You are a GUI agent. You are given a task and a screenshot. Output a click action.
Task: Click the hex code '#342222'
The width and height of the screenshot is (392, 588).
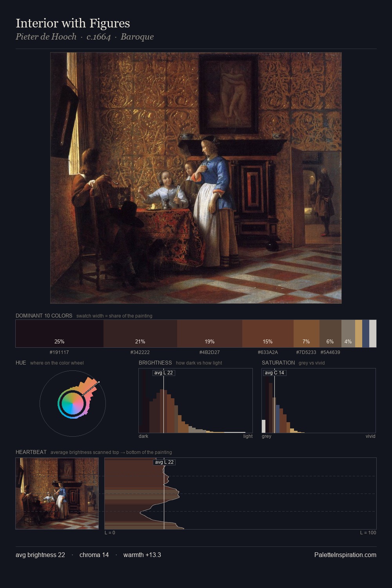click(x=140, y=352)
